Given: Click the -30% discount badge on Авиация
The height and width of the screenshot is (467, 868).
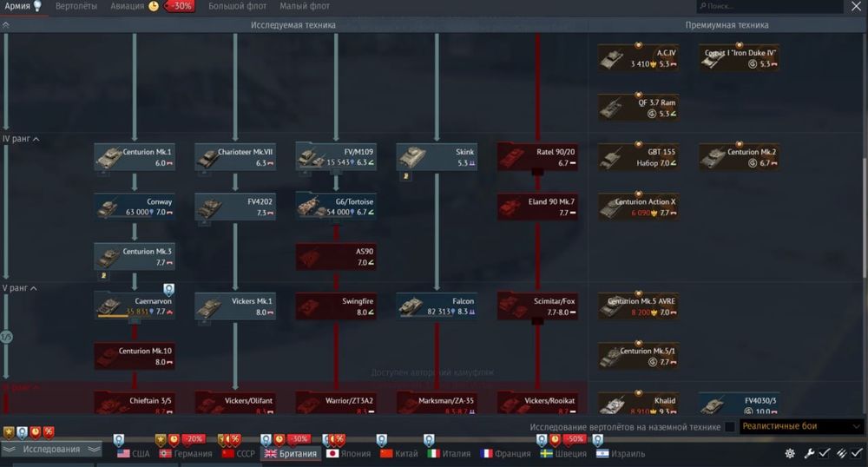Looking at the screenshot, I should [180, 6].
